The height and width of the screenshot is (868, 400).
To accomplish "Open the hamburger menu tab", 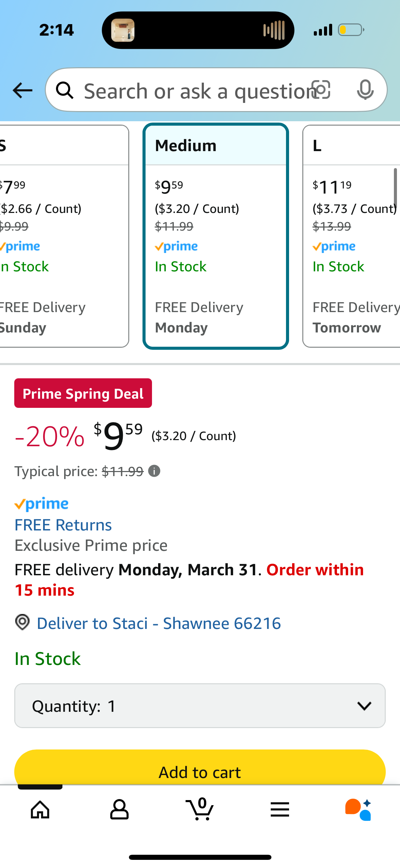I will pyautogui.click(x=280, y=809).
